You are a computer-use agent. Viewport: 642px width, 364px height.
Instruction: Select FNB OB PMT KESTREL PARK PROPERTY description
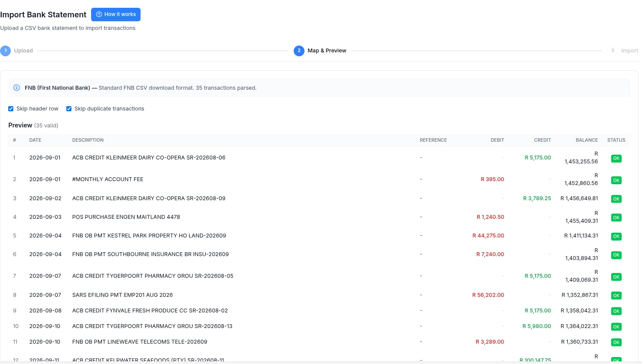click(149, 236)
